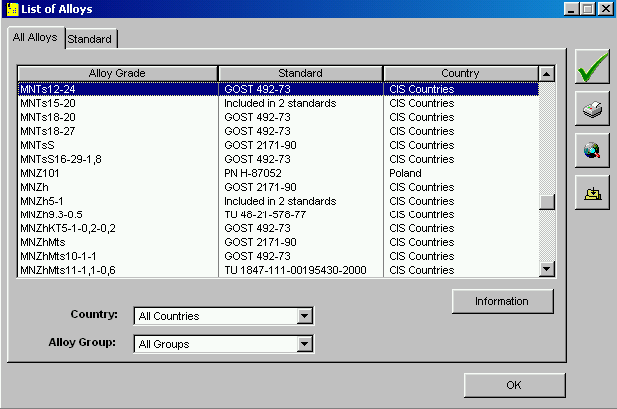Click the yellow download-to-tray icon button
This screenshot has width=617, height=409.
click(x=592, y=192)
